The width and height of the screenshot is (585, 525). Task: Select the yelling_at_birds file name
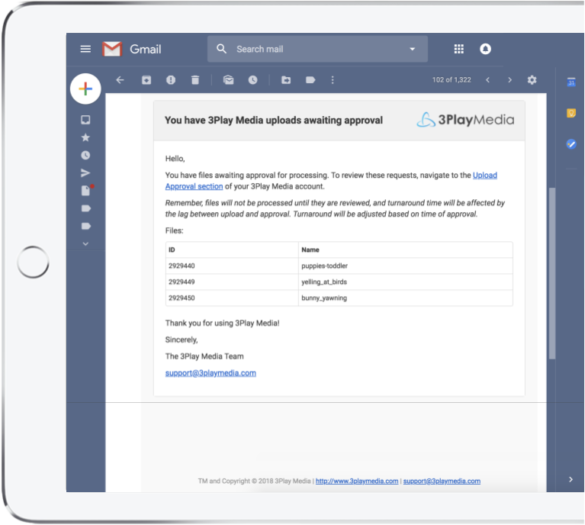324,282
